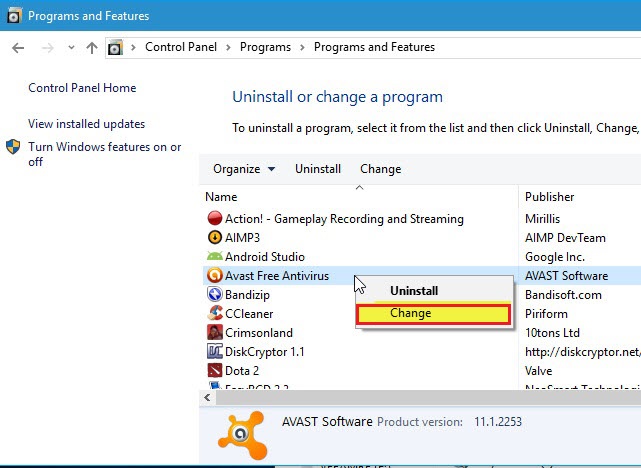Select the DiskCryptor 1.1 name

click(x=264, y=352)
